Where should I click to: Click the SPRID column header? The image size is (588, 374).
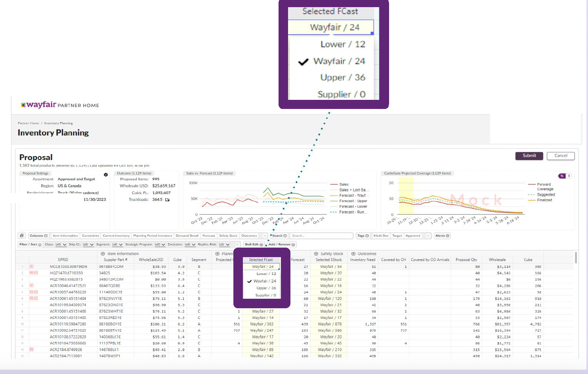pyautogui.click(x=63, y=260)
